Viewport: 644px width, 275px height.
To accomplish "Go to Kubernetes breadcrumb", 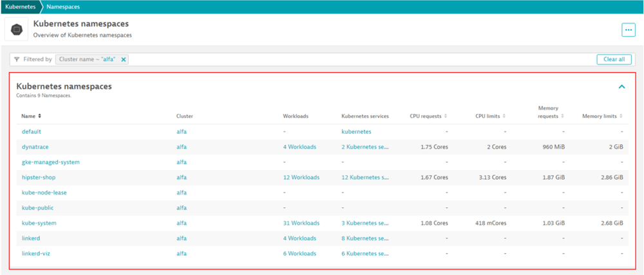I will coord(21,6).
